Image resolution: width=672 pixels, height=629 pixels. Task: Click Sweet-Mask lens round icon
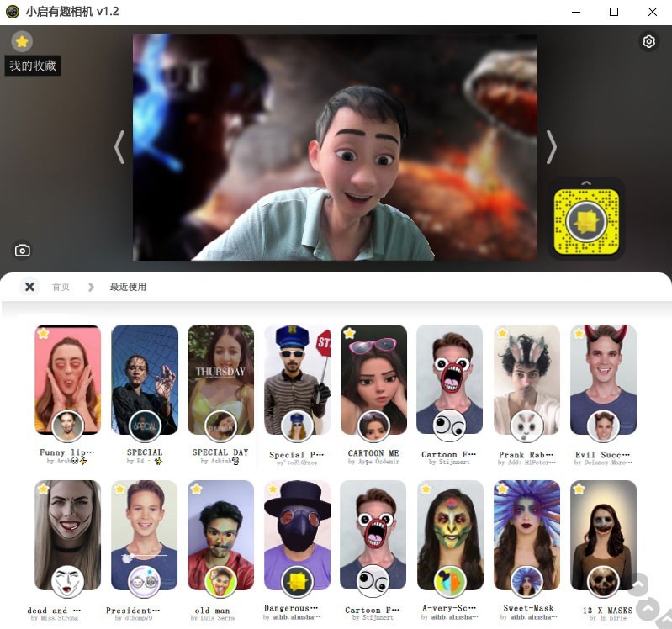(x=526, y=582)
